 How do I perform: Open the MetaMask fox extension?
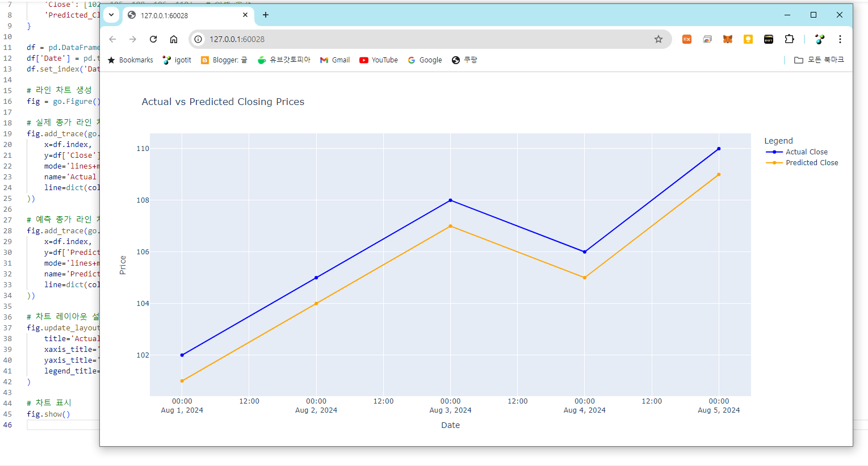point(728,39)
